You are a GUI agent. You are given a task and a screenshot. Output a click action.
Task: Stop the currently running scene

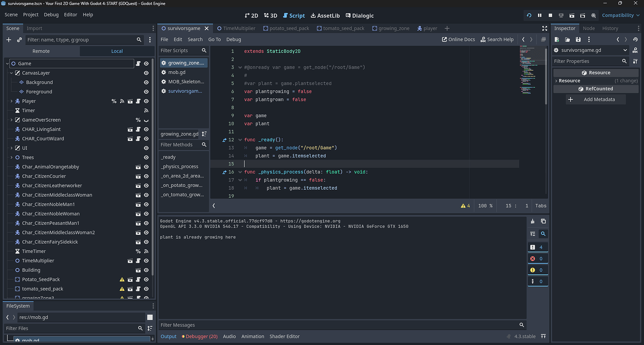[551, 15]
